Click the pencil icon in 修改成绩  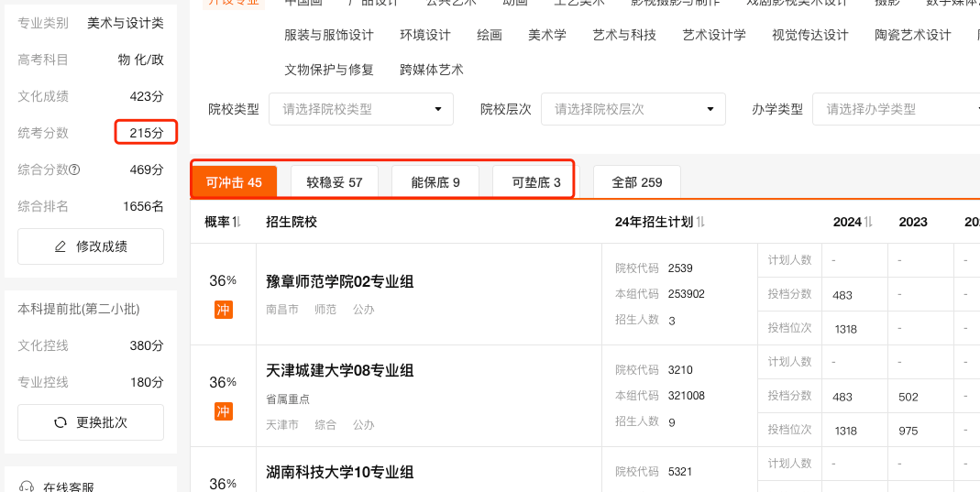[61, 246]
